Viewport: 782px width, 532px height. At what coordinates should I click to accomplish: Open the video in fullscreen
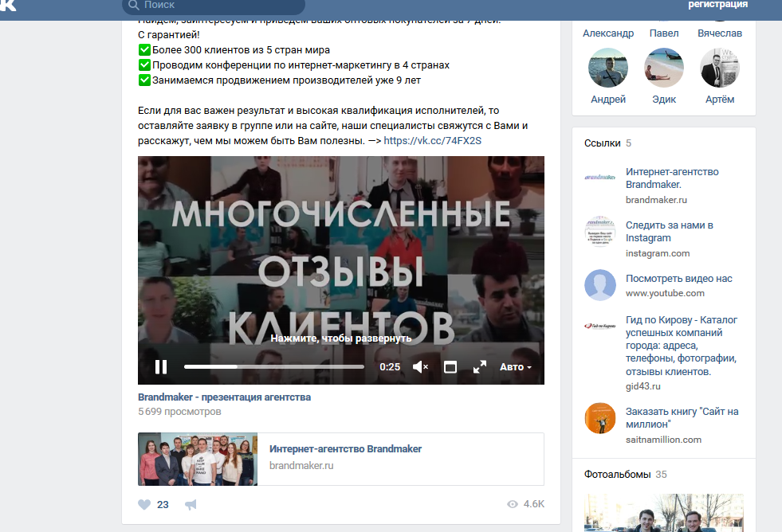click(480, 367)
